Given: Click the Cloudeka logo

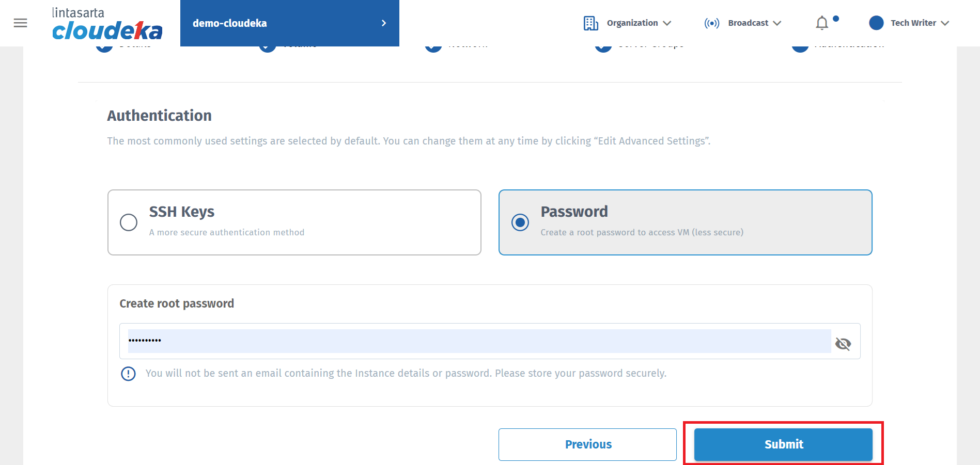Looking at the screenshot, I should pos(107,24).
